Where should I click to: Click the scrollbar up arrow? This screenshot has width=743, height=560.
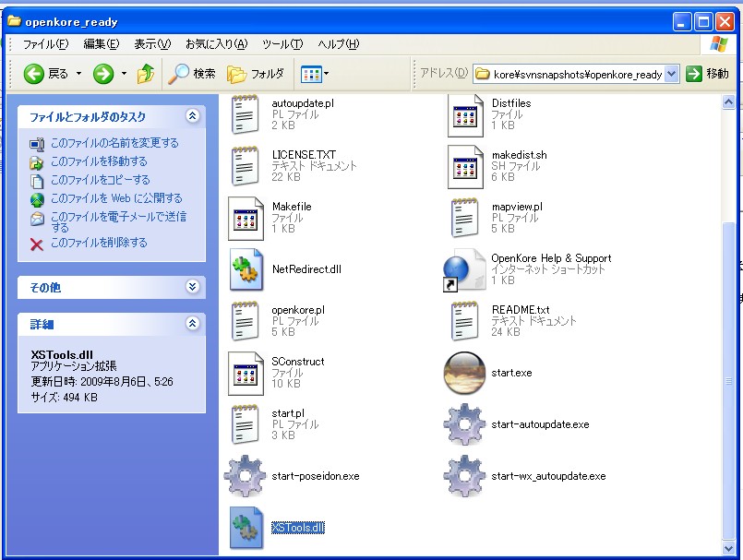pyautogui.click(x=729, y=101)
